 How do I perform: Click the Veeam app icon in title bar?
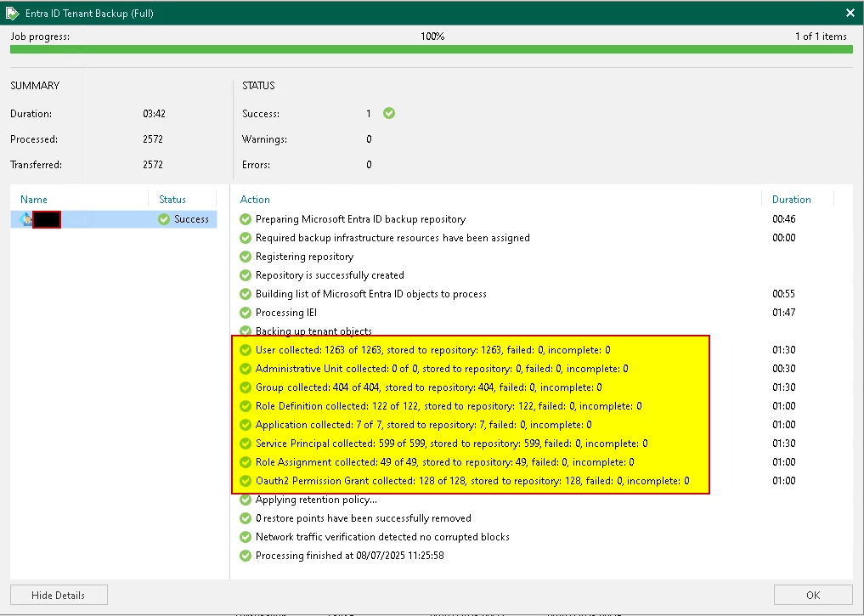coord(12,13)
